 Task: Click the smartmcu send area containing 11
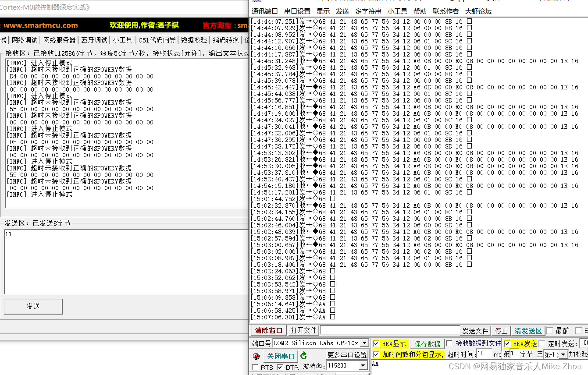(126, 262)
